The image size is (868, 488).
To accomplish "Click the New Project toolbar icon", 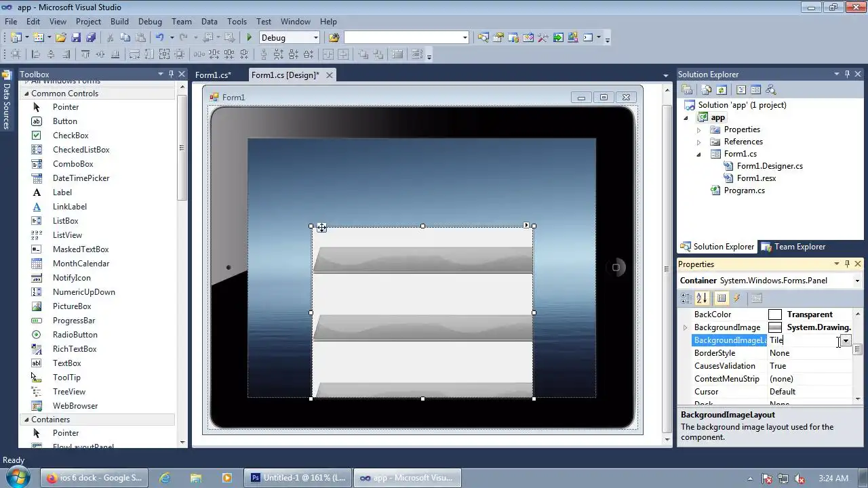I will click(16, 38).
